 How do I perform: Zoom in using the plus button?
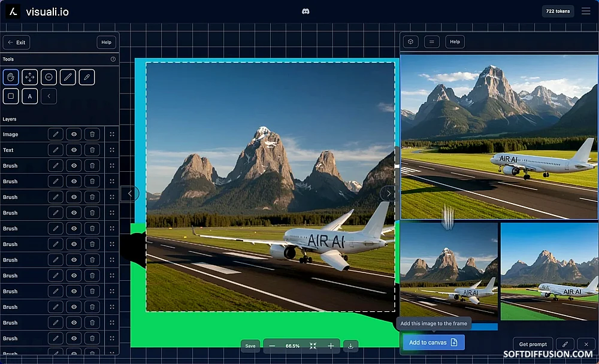(331, 346)
